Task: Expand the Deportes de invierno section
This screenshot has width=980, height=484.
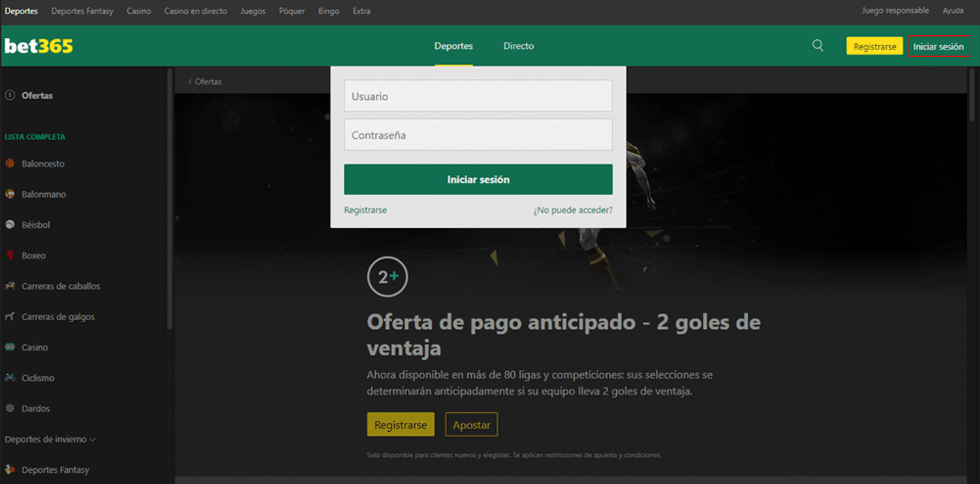Action: tap(50, 439)
